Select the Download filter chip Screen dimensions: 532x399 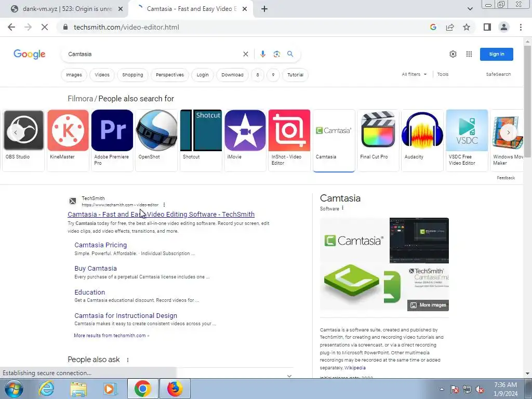(232, 75)
